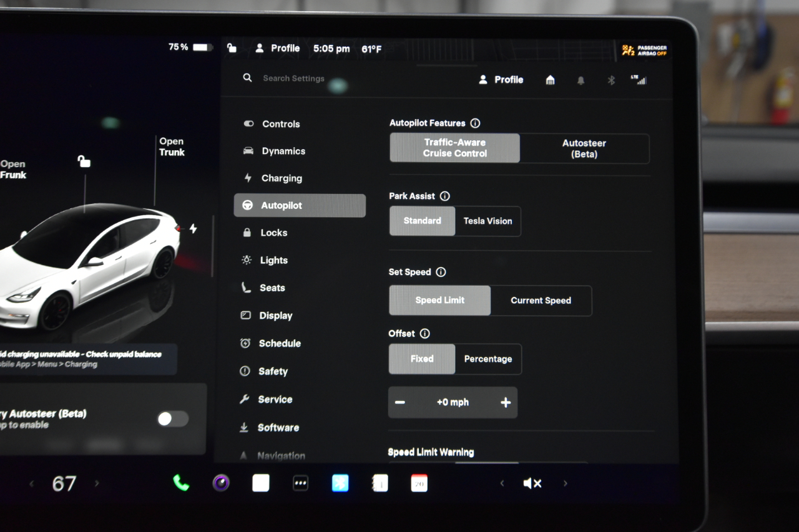Choose Autosteer (Beta) as Autopilot feature

coord(584,148)
